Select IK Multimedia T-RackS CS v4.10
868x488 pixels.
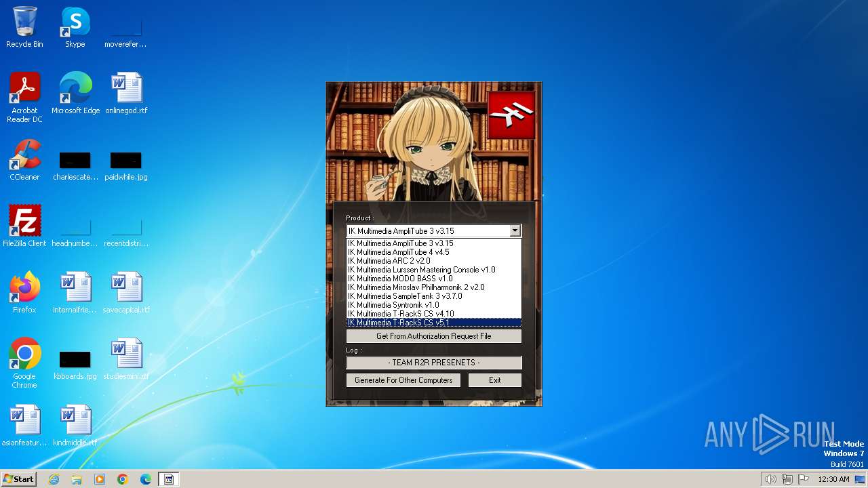(434, 314)
